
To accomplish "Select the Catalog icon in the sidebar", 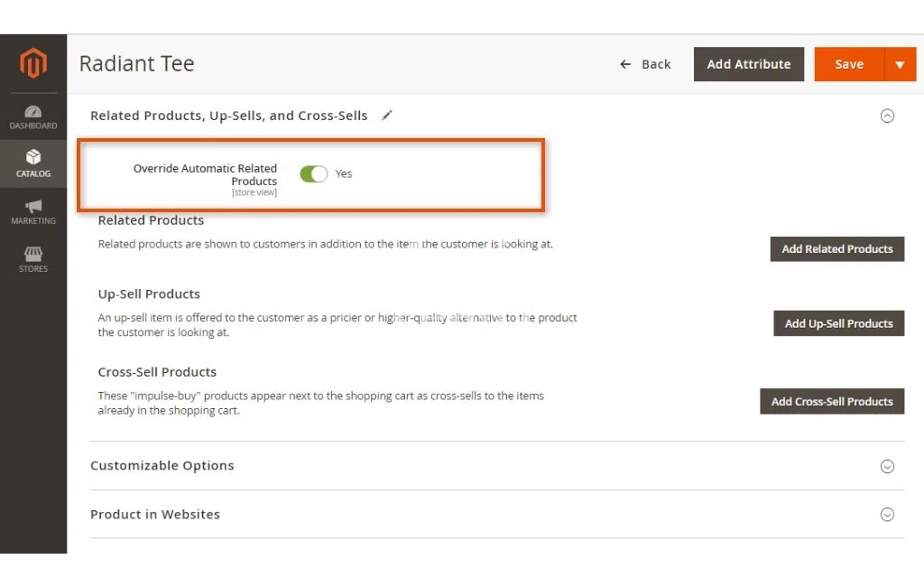I will [33, 163].
